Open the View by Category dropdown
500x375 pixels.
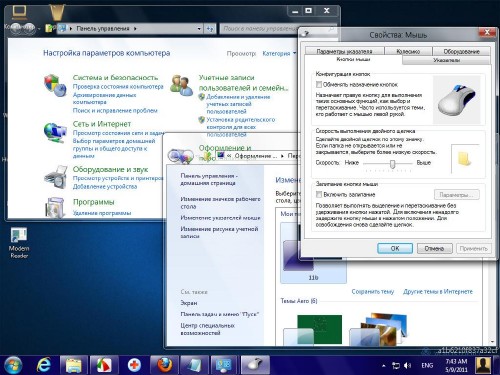click(279, 53)
